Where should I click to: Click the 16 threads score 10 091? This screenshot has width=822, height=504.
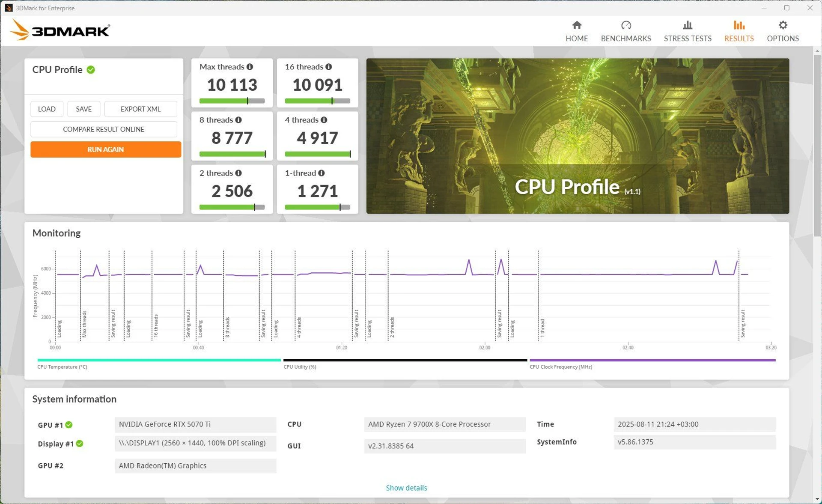[318, 85]
